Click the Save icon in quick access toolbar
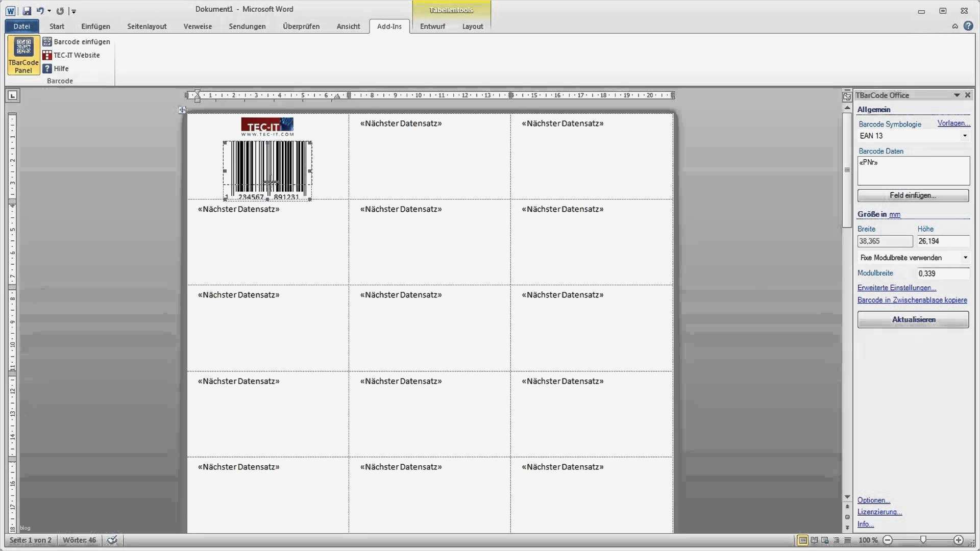 point(27,11)
